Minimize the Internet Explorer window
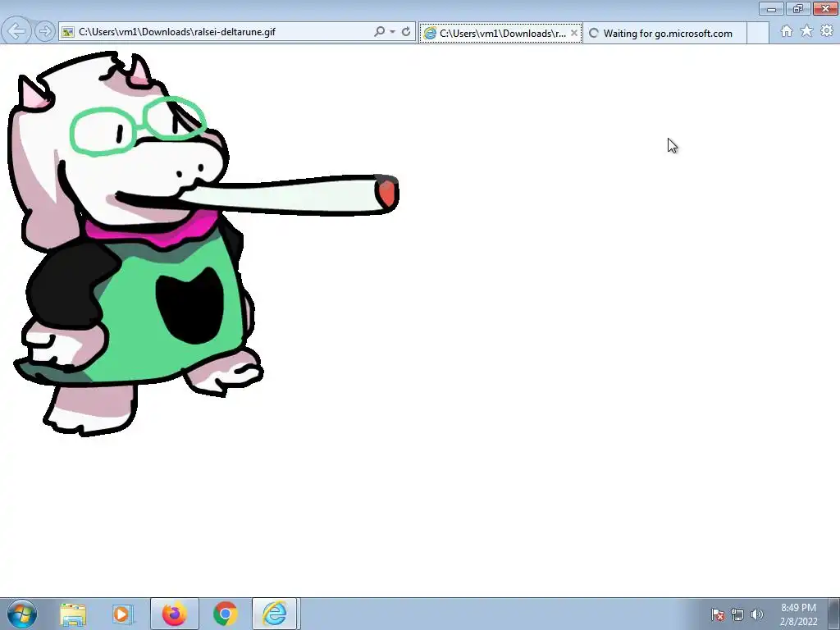 tap(771, 8)
